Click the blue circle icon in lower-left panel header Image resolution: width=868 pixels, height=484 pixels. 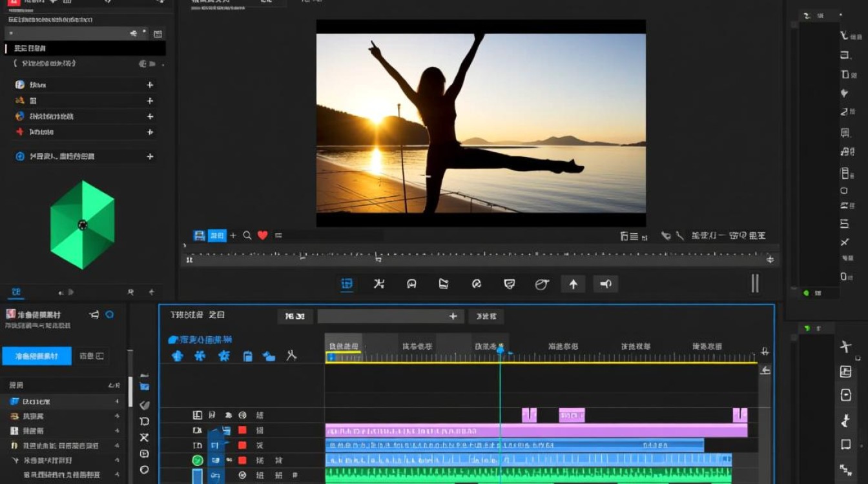pos(110,314)
